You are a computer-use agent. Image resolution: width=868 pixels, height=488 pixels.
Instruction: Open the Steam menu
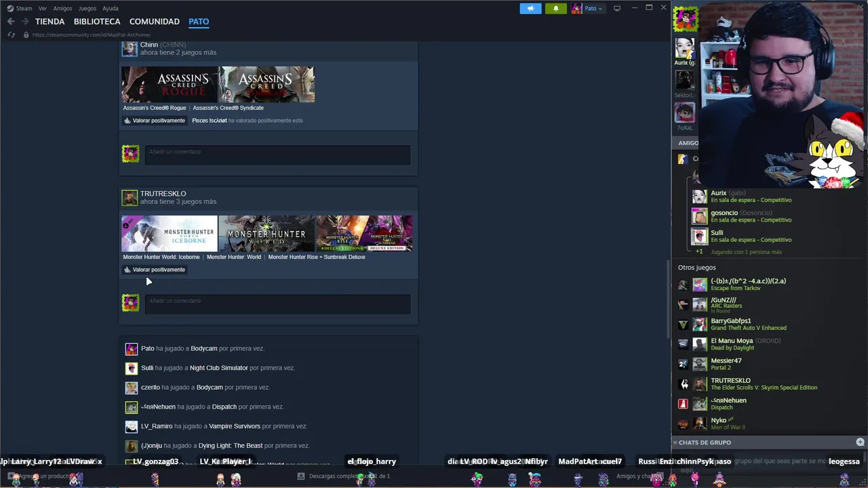click(24, 8)
